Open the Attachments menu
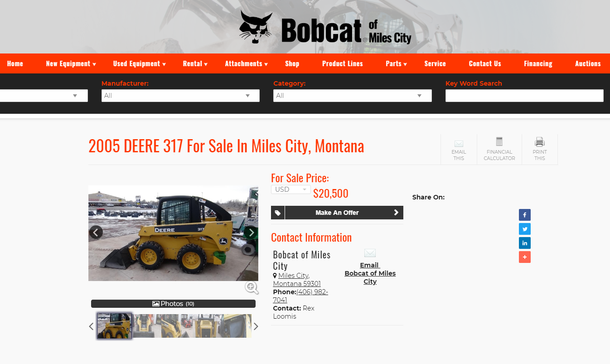The width and height of the screenshot is (610, 364). pyautogui.click(x=247, y=63)
